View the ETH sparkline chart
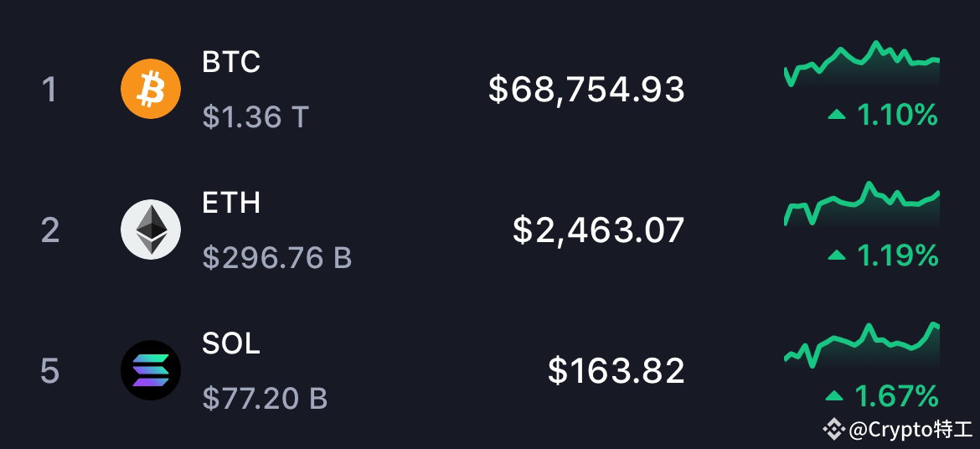This screenshot has width=980, height=449. point(862,204)
